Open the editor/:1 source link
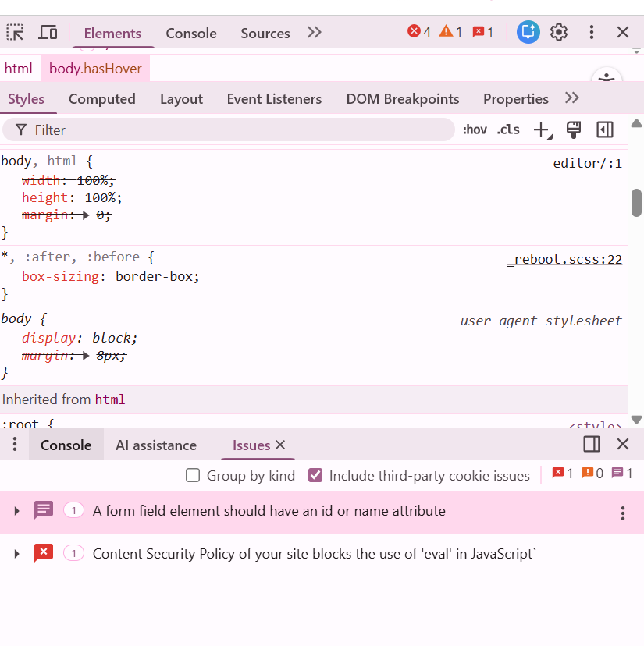 (587, 163)
